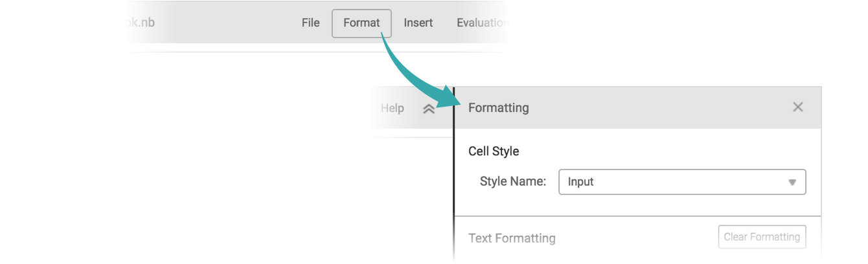Close the Formatting panel
The image size is (868, 264).
click(x=797, y=107)
